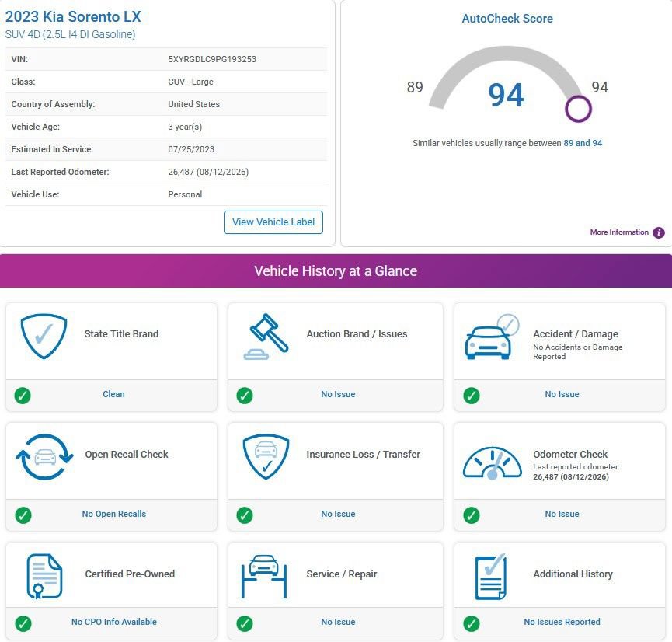Click green checkmark in Insurance Loss card

pyautogui.click(x=245, y=515)
